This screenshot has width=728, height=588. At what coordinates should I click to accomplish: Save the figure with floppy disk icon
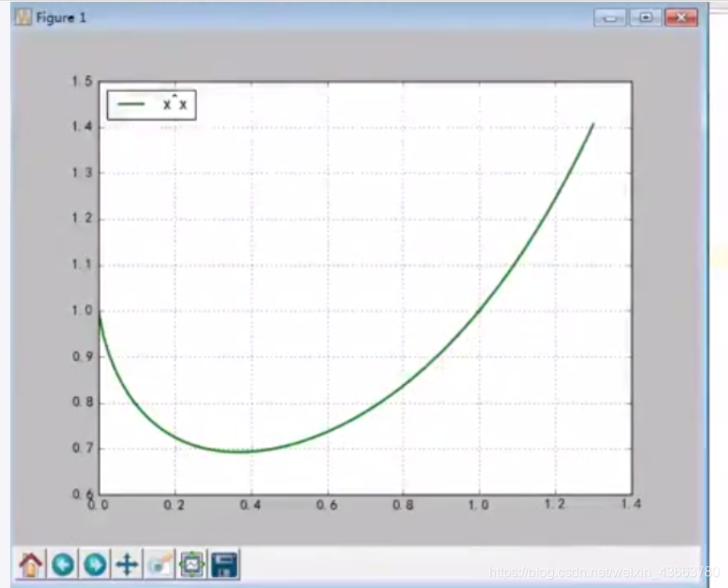tap(224, 564)
